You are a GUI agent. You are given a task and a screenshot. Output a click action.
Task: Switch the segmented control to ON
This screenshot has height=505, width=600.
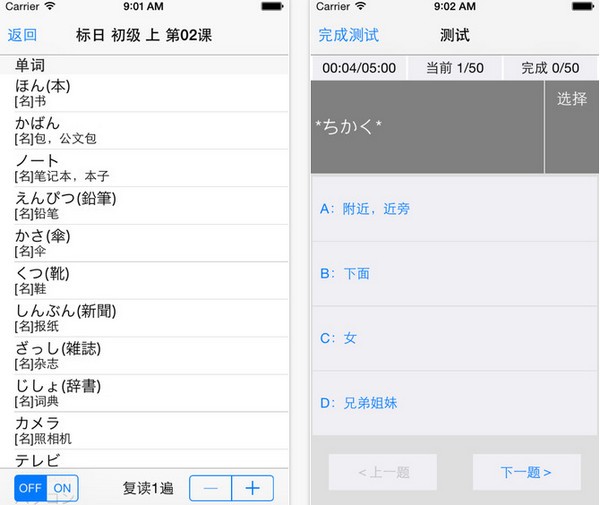point(62,488)
